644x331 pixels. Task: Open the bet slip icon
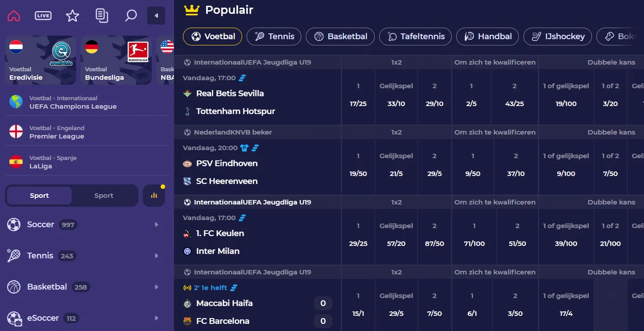point(102,15)
